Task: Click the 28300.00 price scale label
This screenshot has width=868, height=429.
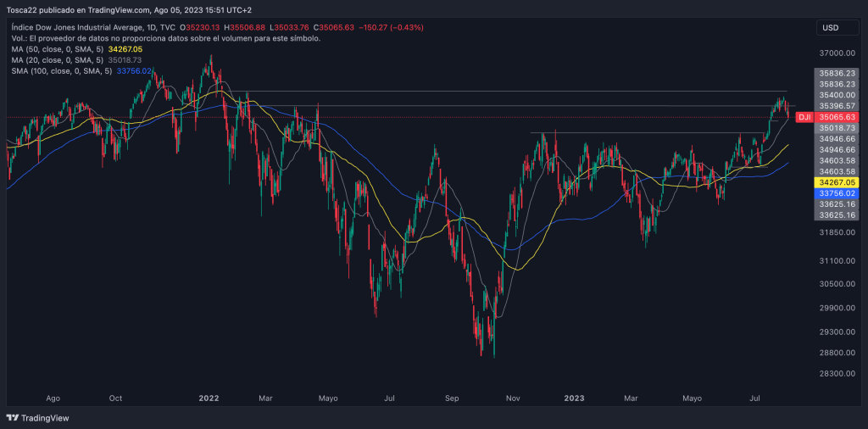Action: 835,374
